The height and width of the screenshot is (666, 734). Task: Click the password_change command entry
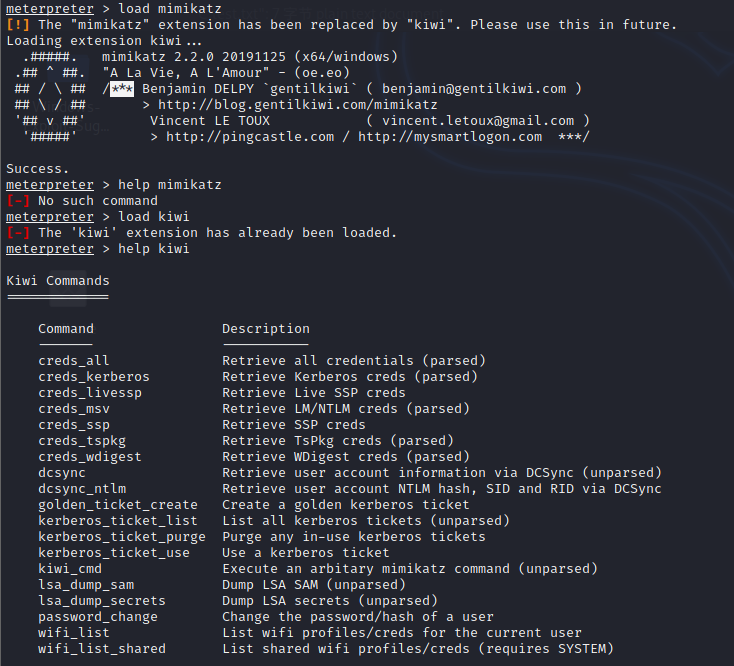click(98, 617)
